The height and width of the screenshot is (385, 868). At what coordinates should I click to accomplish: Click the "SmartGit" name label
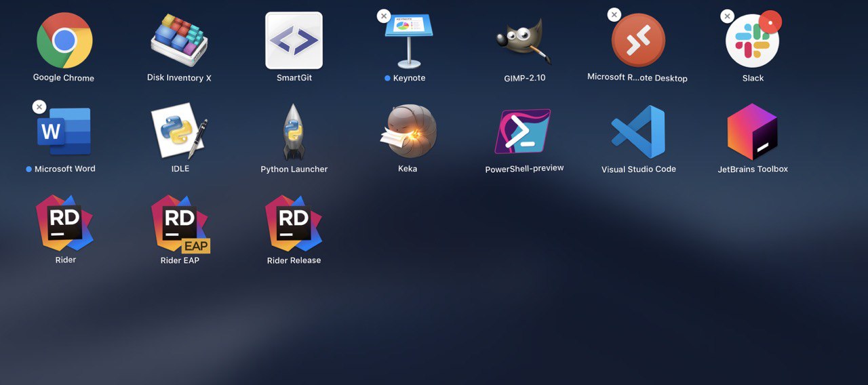coord(294,78)
